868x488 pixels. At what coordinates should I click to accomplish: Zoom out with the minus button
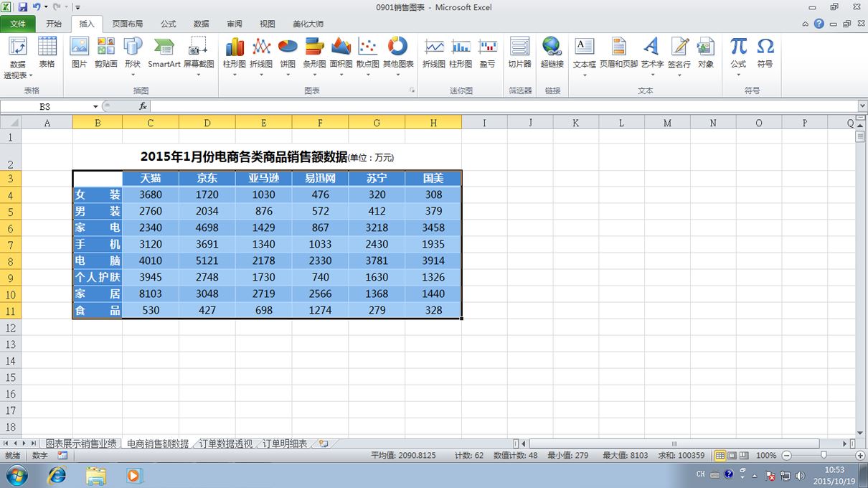[x=786, y=455]
